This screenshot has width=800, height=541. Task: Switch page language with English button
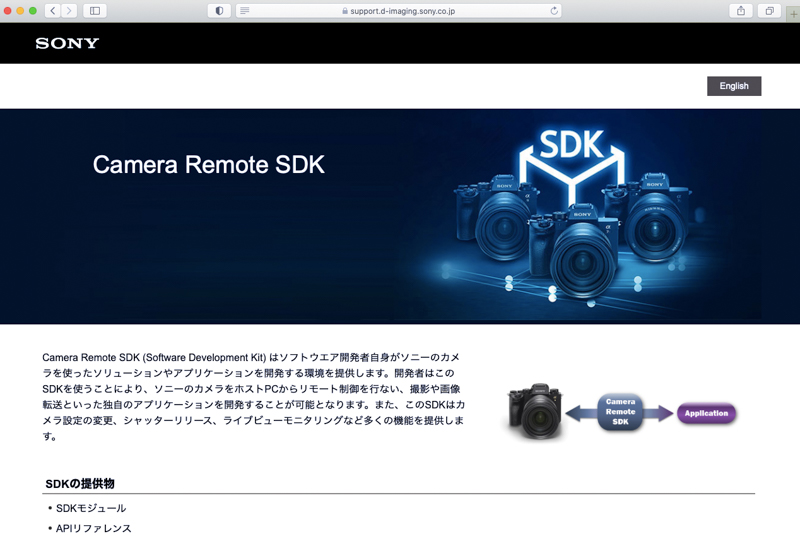(734, 86)
